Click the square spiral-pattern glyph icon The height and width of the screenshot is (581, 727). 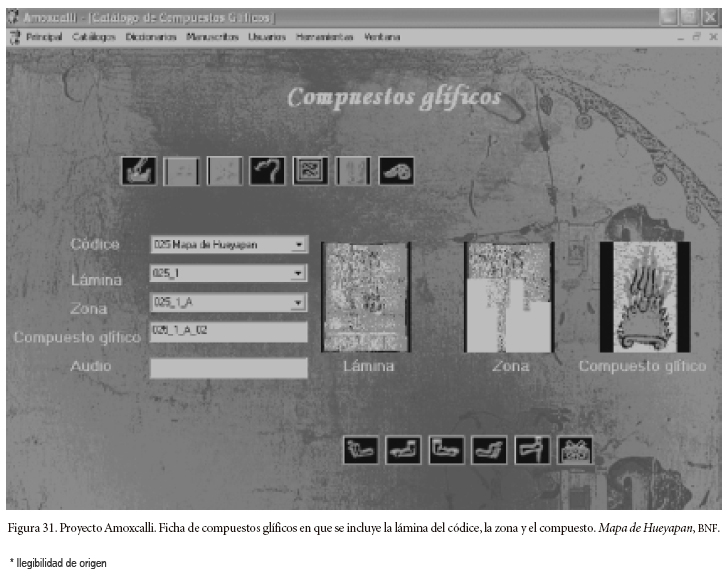[309, 170]
